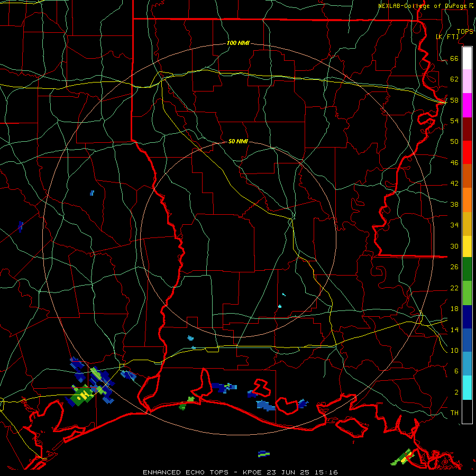Click the '50 NMI' range ring label
Screen dimensions: 476x476
pos(238,141)
